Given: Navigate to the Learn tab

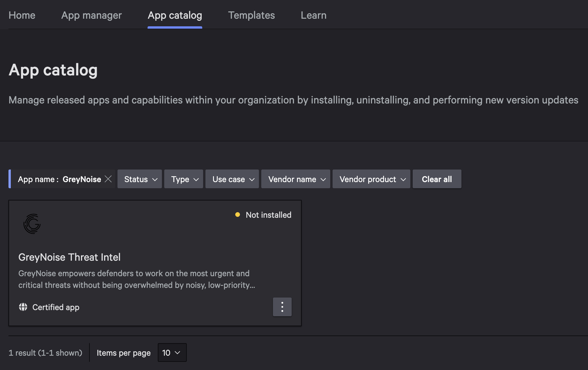Looking at the screenshot, I should coord(313,15).
